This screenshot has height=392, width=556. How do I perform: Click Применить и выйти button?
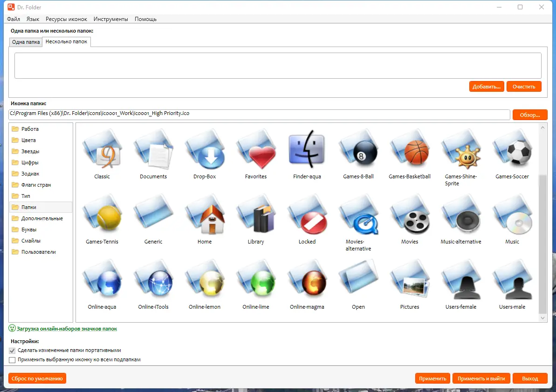point(481,378)
